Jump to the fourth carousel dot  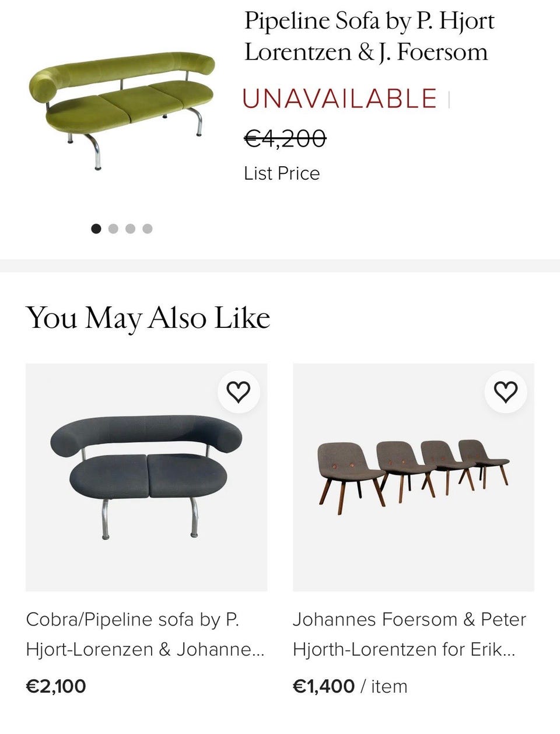tap(148, 229)
